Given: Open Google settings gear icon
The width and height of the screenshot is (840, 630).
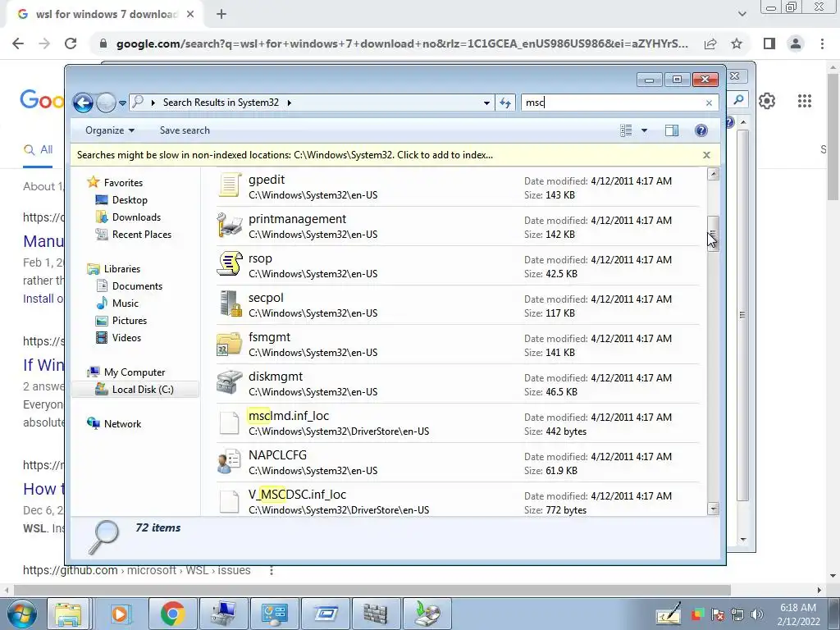Looking at the screenshot, I should pyautogui.click(x=767, y=101).
